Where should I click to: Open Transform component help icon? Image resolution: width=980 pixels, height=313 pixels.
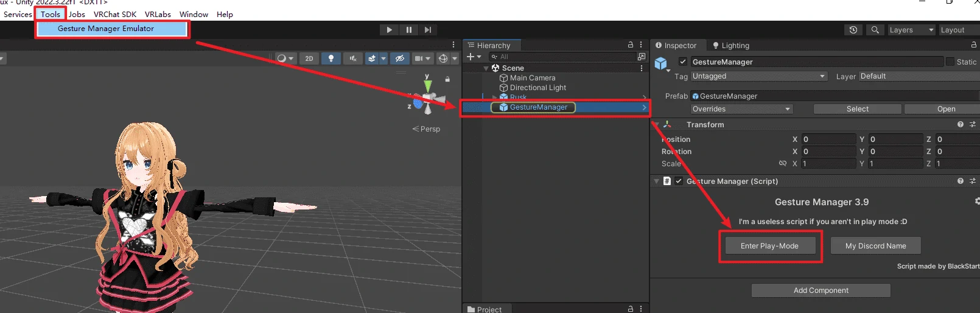pyautogui.click(x=961, y=124)
